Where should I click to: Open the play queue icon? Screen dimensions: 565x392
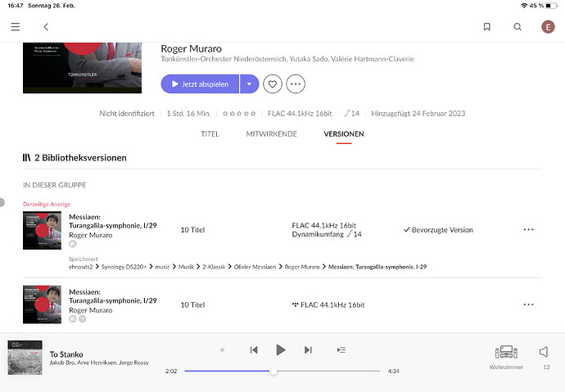click(x=341, y=350)
